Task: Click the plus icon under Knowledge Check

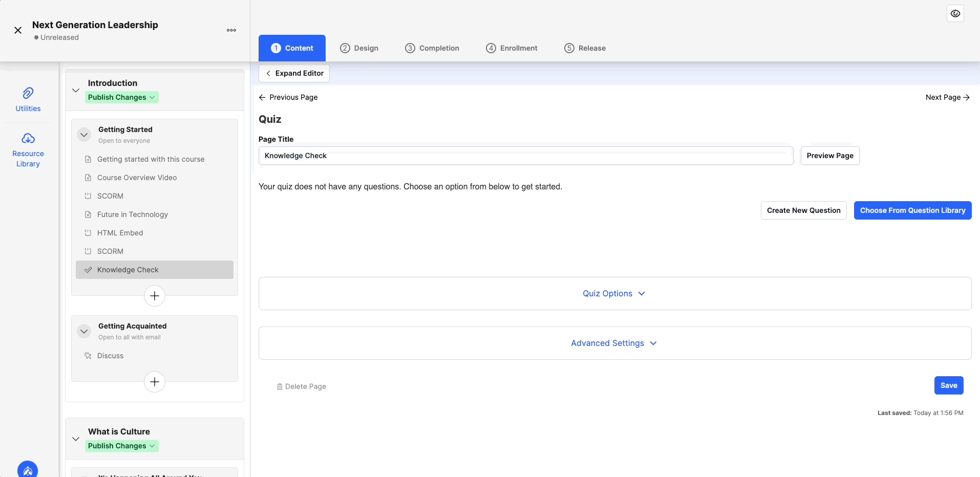Action: tap(154, 296)
